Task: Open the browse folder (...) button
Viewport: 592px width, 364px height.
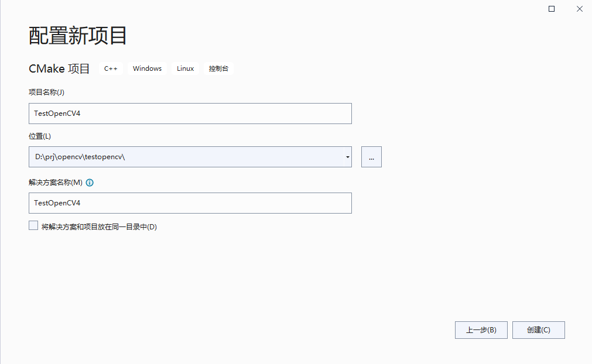Action: (371, 156)
